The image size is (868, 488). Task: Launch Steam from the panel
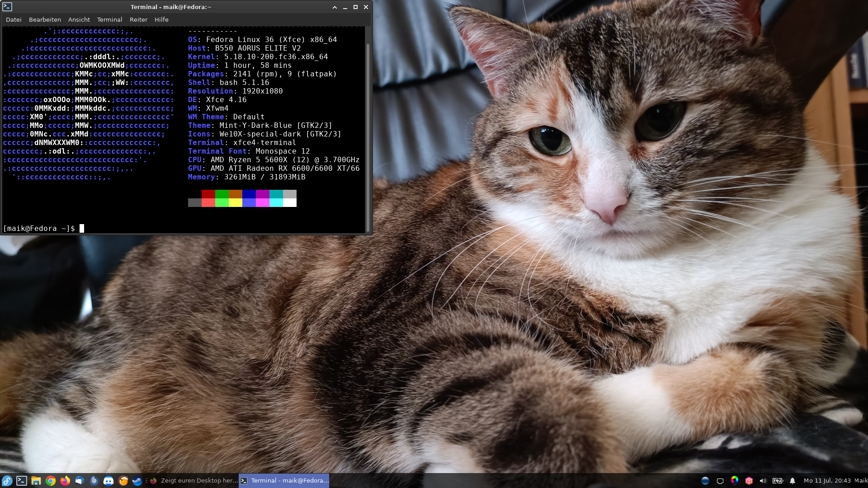pyautogui.click(x=137, y=481)
